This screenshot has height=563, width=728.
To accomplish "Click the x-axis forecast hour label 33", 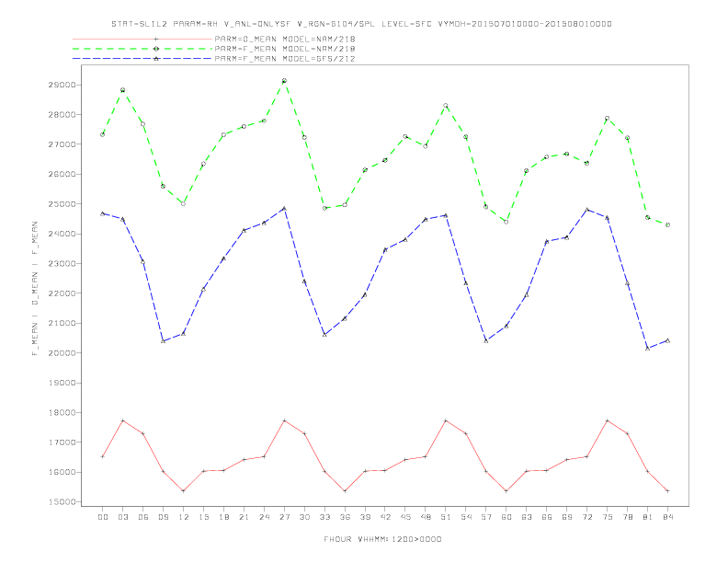I will click(324, 517).
